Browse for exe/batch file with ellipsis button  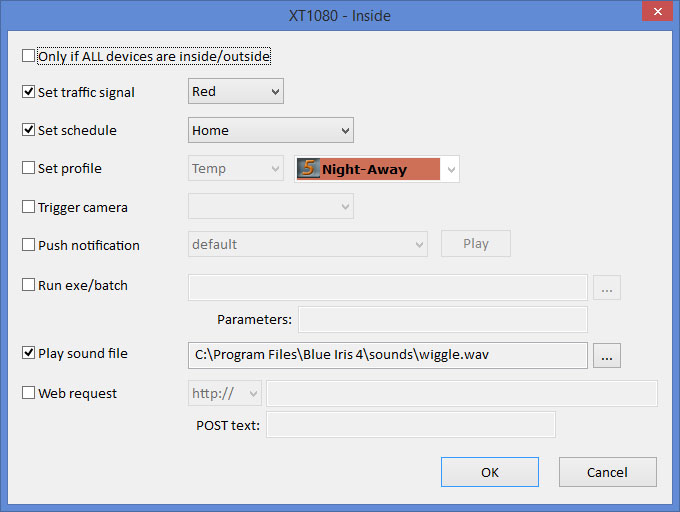(x=607, y=287)
